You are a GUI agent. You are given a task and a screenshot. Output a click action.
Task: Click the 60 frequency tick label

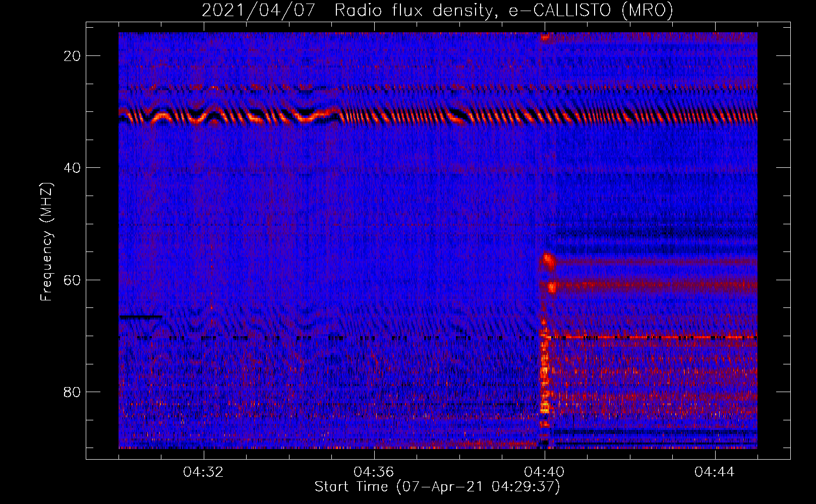tap(72, 280)
